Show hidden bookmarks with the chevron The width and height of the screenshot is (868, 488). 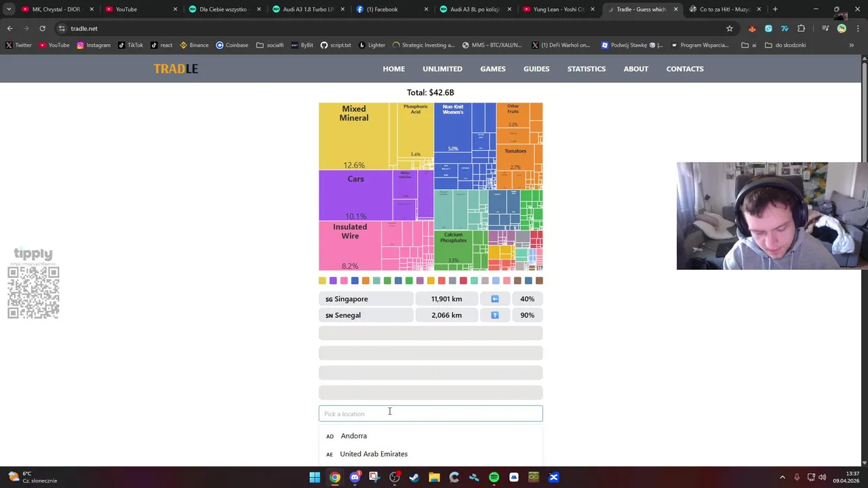[x=851, y=45]
